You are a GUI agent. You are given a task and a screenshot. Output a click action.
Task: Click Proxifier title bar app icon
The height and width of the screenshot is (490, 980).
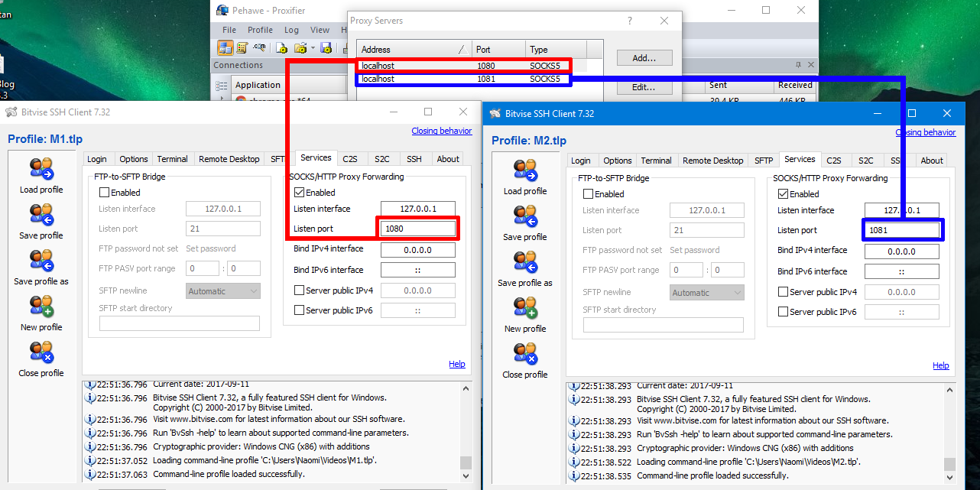222,11
